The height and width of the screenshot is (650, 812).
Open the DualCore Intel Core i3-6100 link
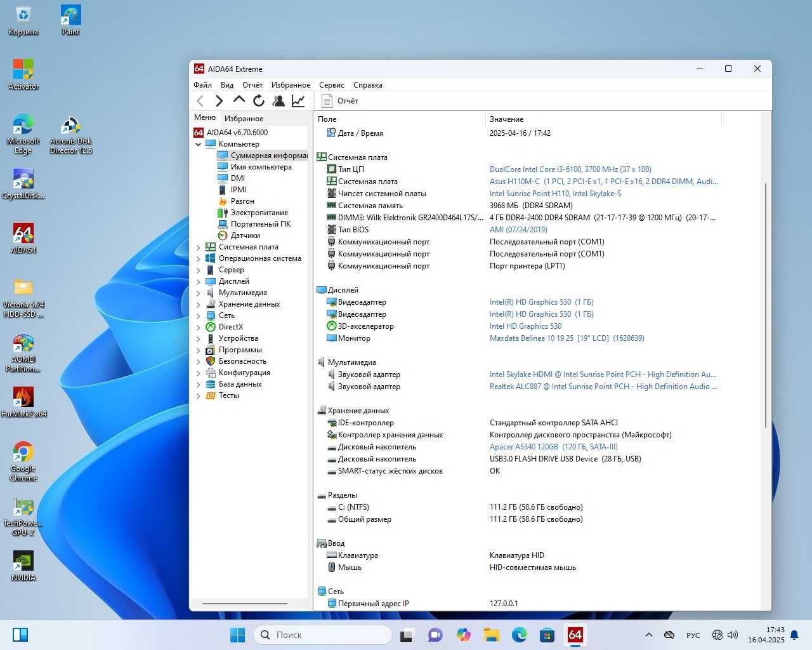(x=570, y=169)
